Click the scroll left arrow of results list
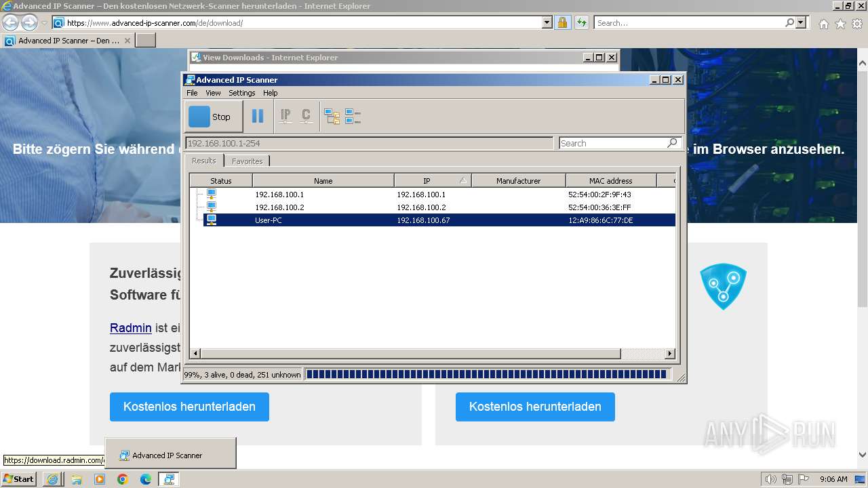 tap(195, 354)
